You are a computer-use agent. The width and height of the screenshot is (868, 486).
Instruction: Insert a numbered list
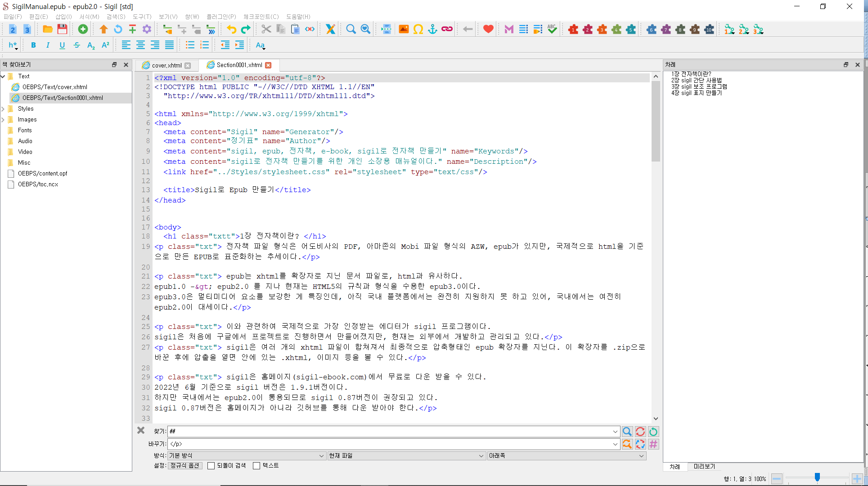(204, 45)
